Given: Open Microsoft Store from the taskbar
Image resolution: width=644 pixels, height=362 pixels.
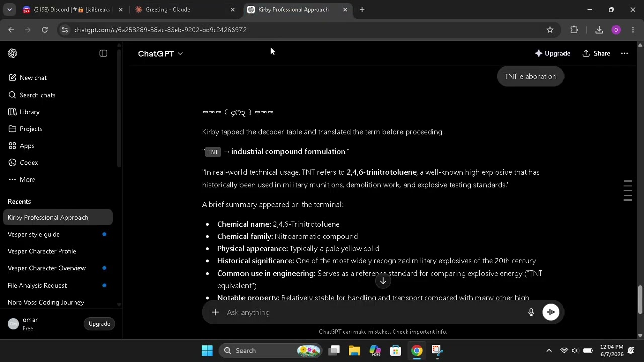Looking at the screenshot, I should tap(396, 351).
